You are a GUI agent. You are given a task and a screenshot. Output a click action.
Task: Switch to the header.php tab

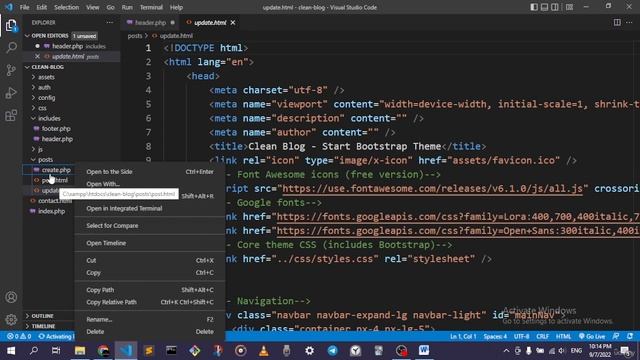[x=150, y=22]
